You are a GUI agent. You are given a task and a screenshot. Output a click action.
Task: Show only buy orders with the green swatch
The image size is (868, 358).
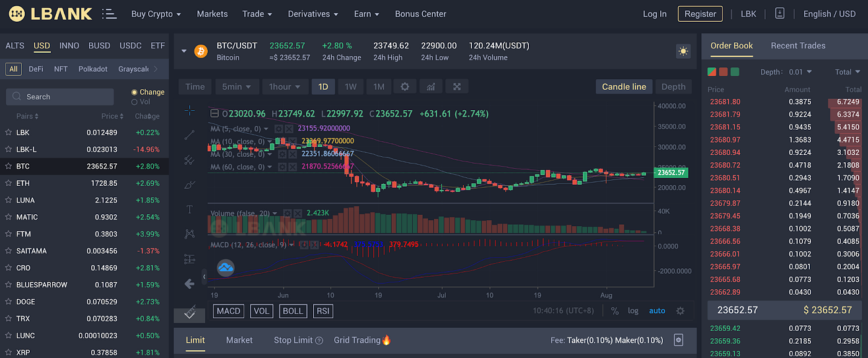tap(735, 72)
